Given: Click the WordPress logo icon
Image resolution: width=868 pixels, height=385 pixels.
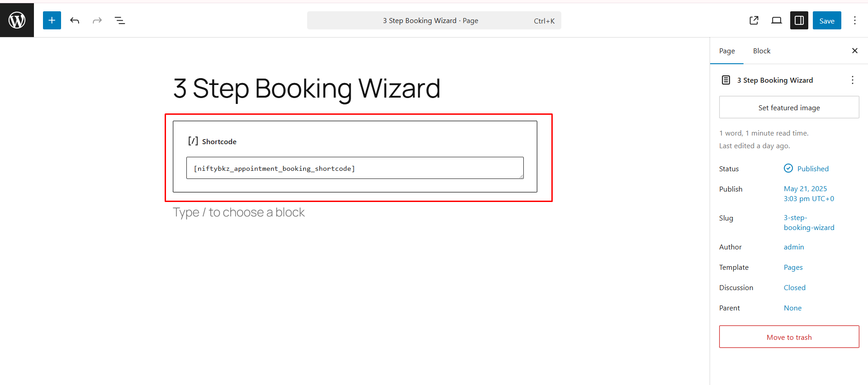Looking at the screenshot, I should coord(17,20).
